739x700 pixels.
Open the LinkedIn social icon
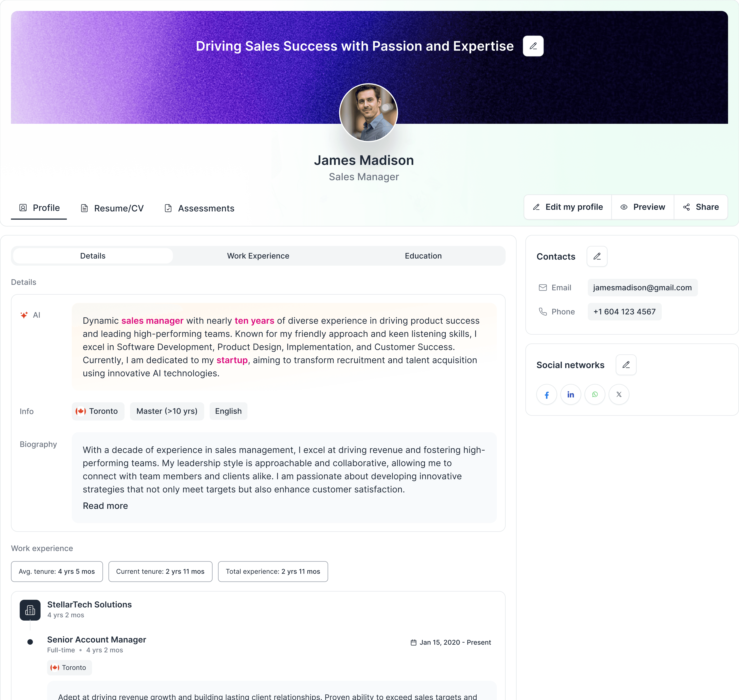point(571,394)
